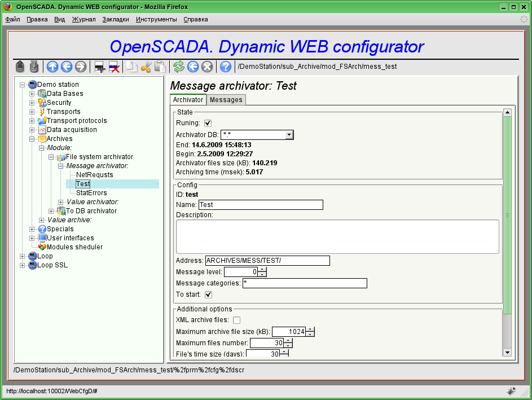The height and width of the screenshot is (400, 532).
Task: Click the gray stop update icon
Action: point(207,67)
